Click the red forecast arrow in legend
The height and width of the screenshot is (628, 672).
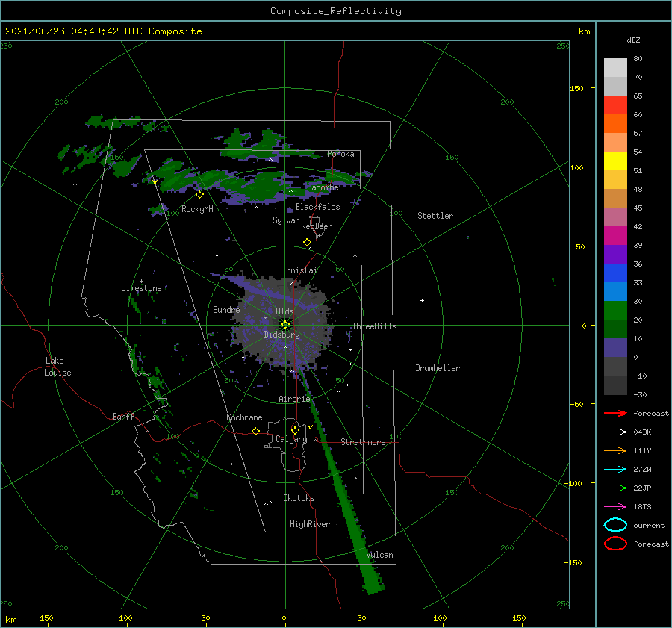[615, 413]
